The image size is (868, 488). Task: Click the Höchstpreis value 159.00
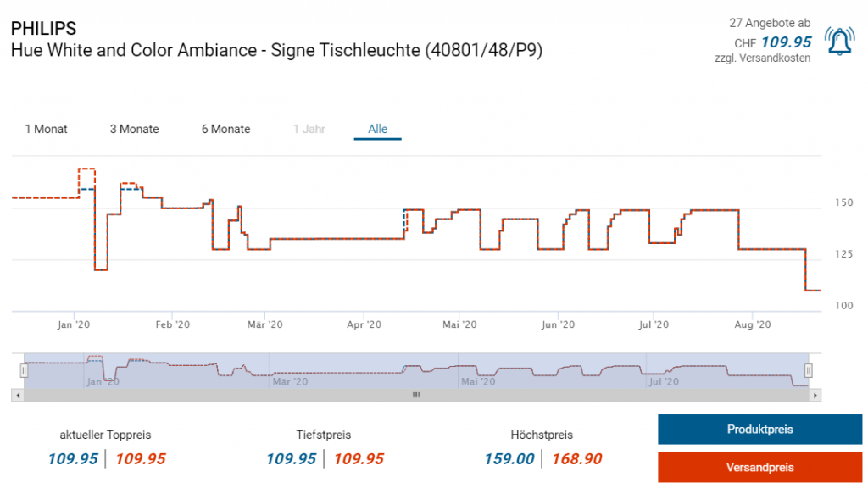[509, 459]
